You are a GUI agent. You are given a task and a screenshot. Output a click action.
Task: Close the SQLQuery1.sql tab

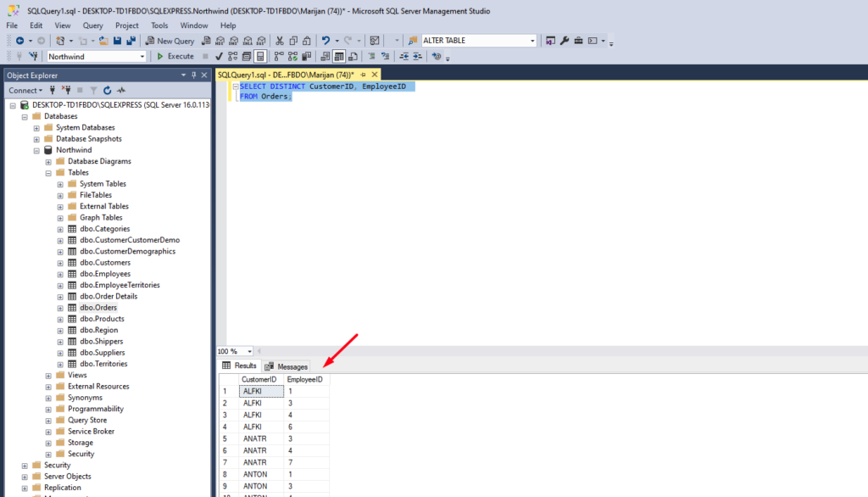[x=375, y=75]
